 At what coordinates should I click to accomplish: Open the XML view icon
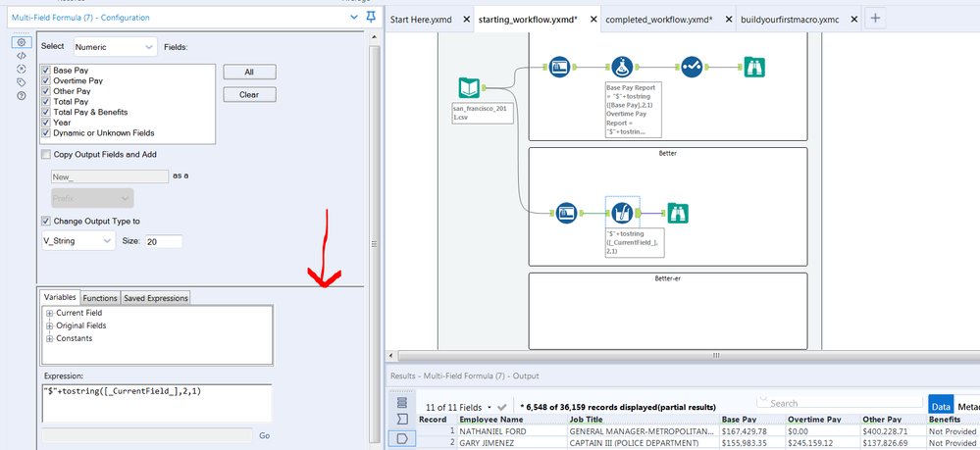coord(22,56)
